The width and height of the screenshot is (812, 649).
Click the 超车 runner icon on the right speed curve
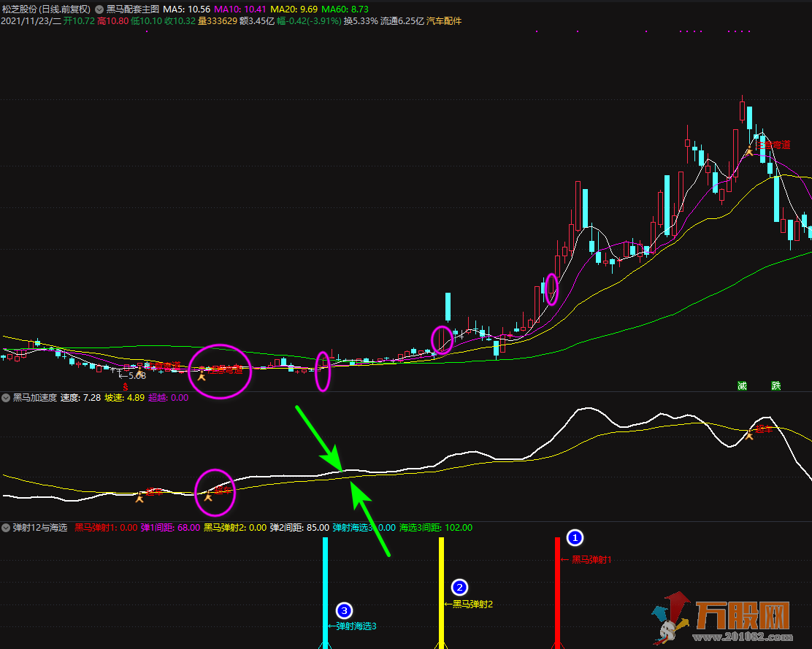coord(748,436)
